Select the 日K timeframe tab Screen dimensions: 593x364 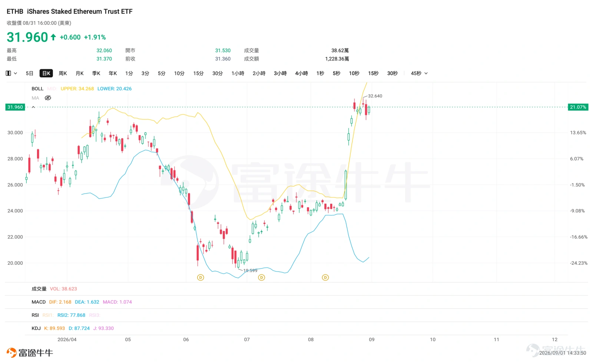pyautogui.click(x=46, y=73)
